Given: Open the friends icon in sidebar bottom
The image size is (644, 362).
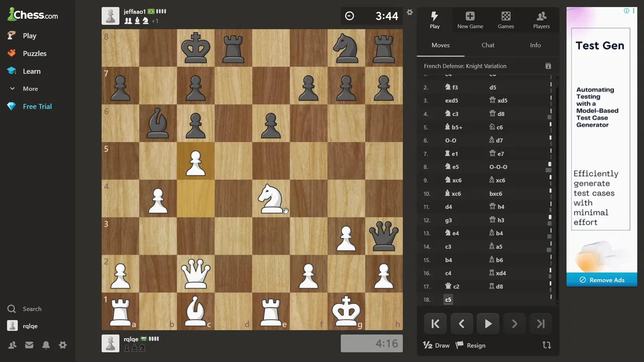Looking at the screenshot, I should click(12, 345).
